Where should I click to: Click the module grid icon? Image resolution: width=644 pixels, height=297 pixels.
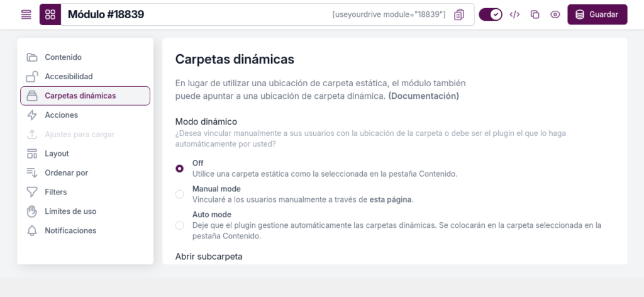(x=50, y=15)
